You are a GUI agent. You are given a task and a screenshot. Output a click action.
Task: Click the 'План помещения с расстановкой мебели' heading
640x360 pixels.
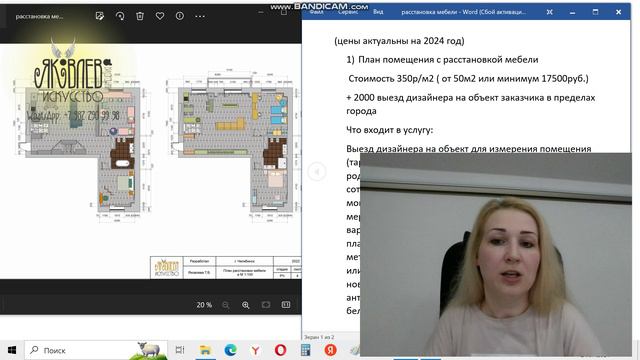pos(448,60)
